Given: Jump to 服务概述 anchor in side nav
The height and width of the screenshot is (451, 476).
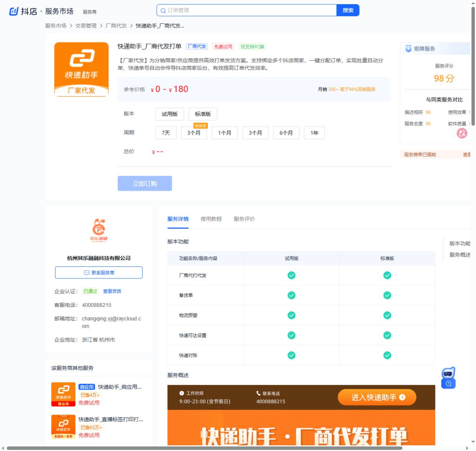Looking at the screenshot, I should click(460, 255).
